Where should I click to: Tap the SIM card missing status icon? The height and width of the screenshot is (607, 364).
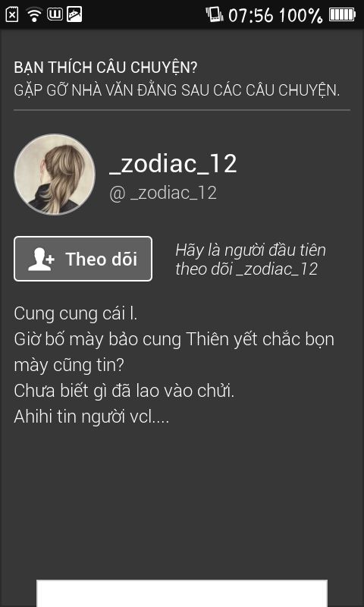[x=12, y=14]
